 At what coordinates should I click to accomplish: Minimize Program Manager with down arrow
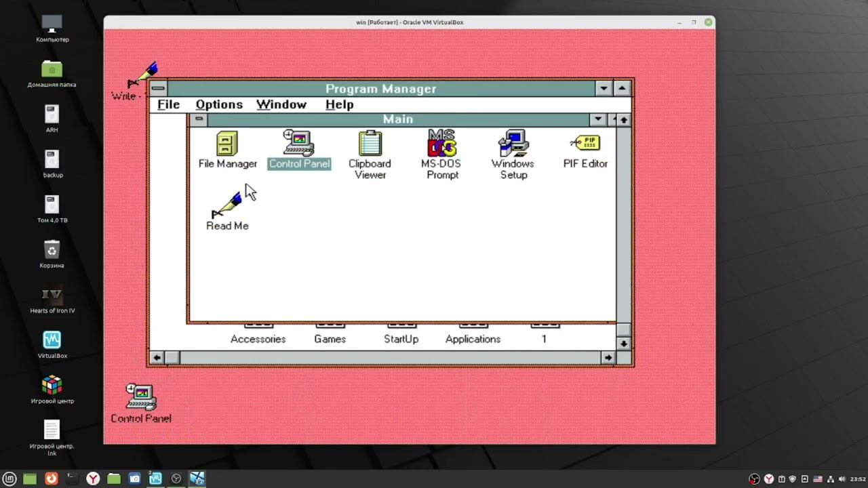pos(604,88)
